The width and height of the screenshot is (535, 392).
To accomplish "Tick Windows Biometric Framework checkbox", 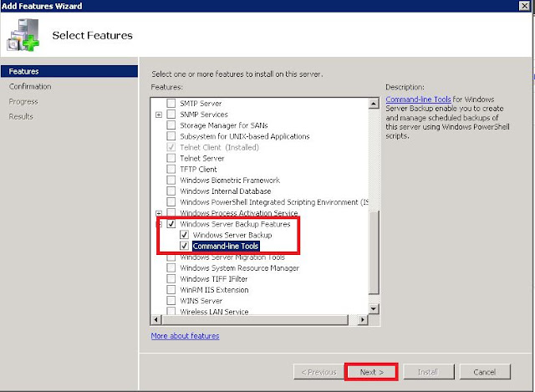I will coord(171,180).
